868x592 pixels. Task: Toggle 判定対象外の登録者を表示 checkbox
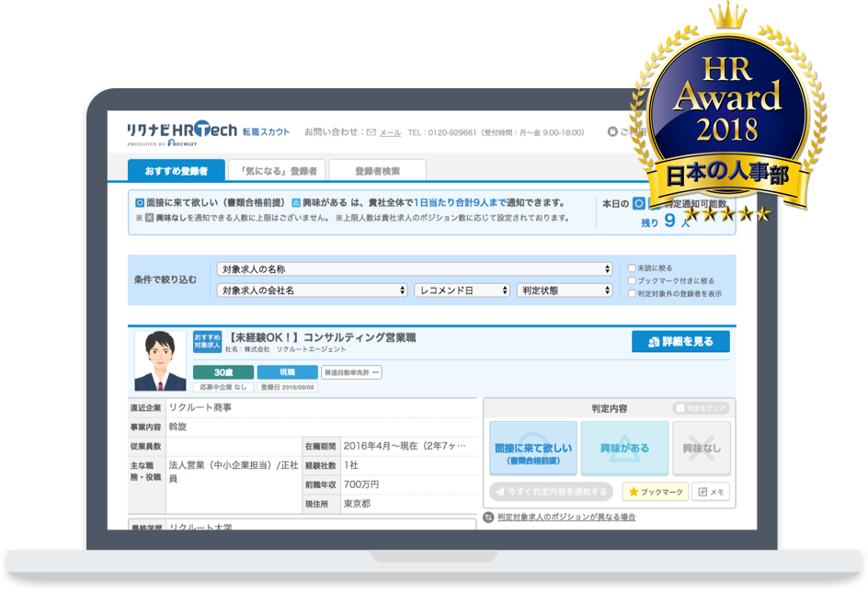(x=632, y=293)
